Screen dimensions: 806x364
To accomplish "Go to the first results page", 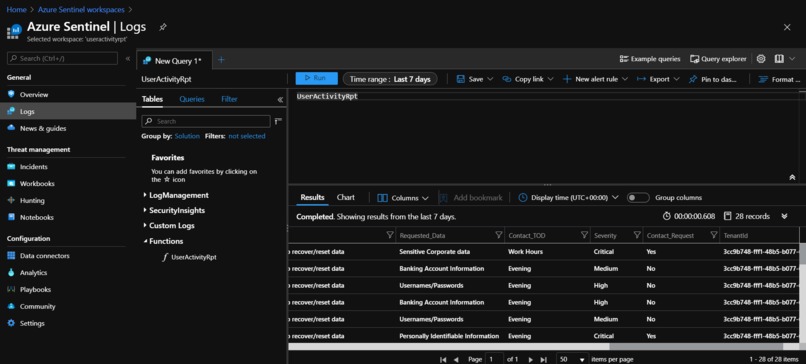I will 443,359.
